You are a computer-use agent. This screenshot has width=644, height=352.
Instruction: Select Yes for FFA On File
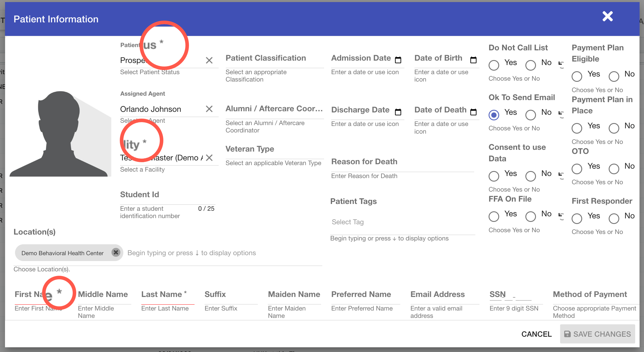[x=494, y=217]
